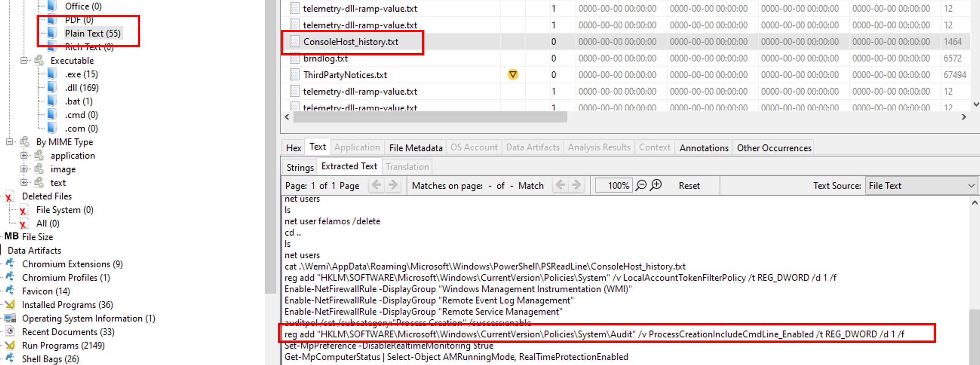Click the Installed Programs artifact icon
980x365 pixels.
pos(10,305)
